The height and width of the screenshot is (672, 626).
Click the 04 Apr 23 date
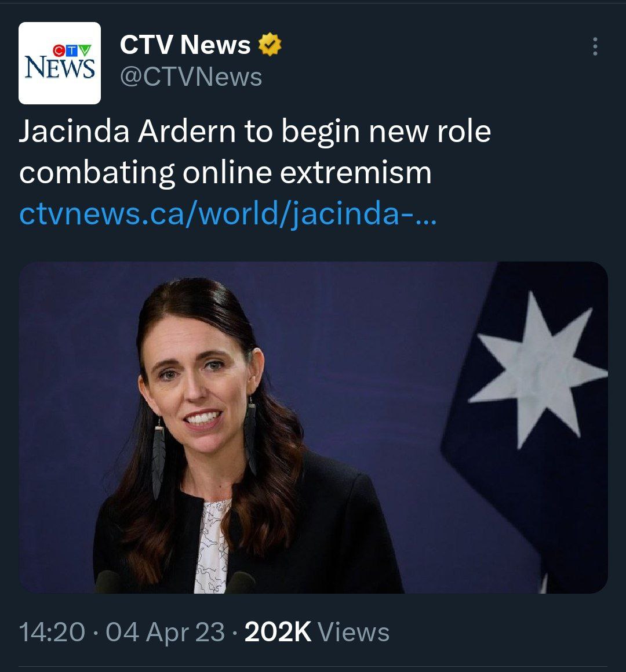(x=165, y=632)
